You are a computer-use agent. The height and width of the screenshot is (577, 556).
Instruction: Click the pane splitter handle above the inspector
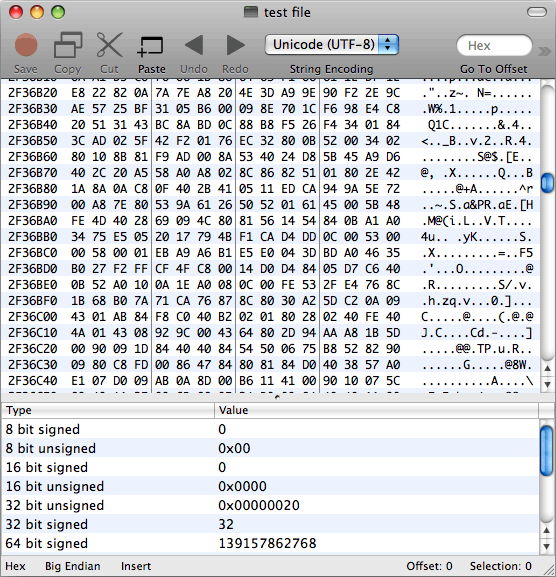(277, 397)
